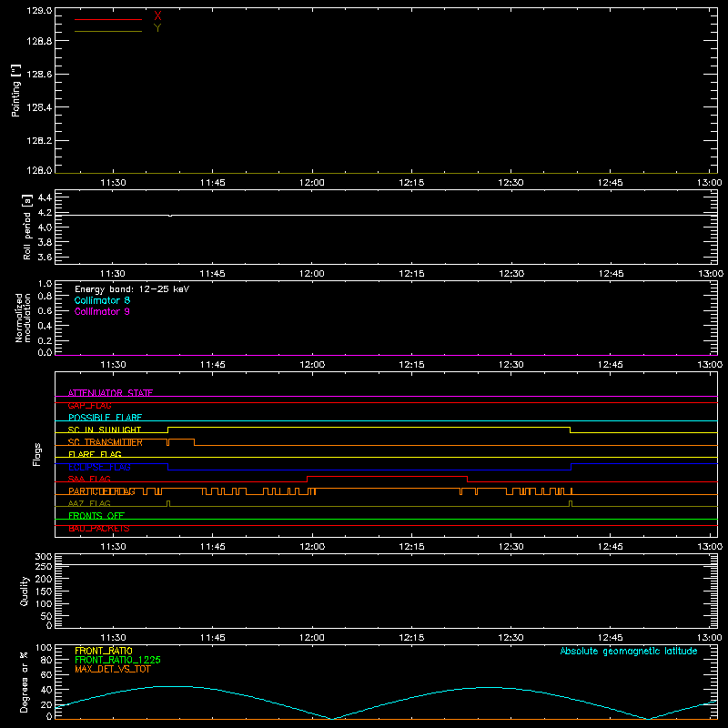Click the SC_TRANSMITTER flag label
The image size is (728, 728).
tap(106, 442)
